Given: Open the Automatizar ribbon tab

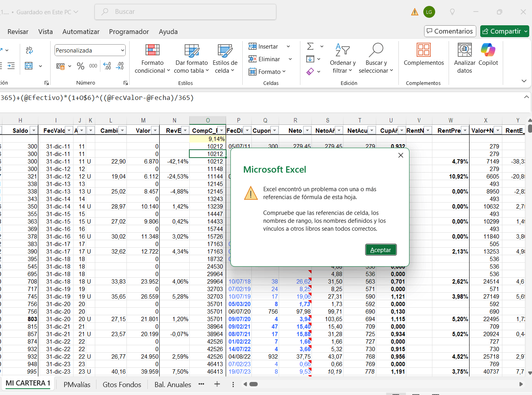Looking at the screenshot, I should coord(81,32).
